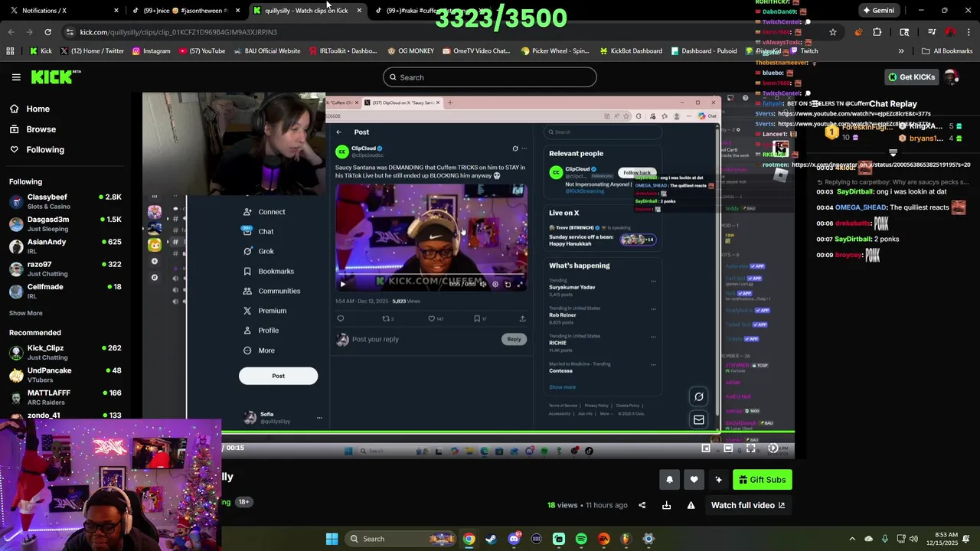Viewport: 980px width, 551px height.
Task: Toggle theater mode in clip player
Action: point(728,448)
